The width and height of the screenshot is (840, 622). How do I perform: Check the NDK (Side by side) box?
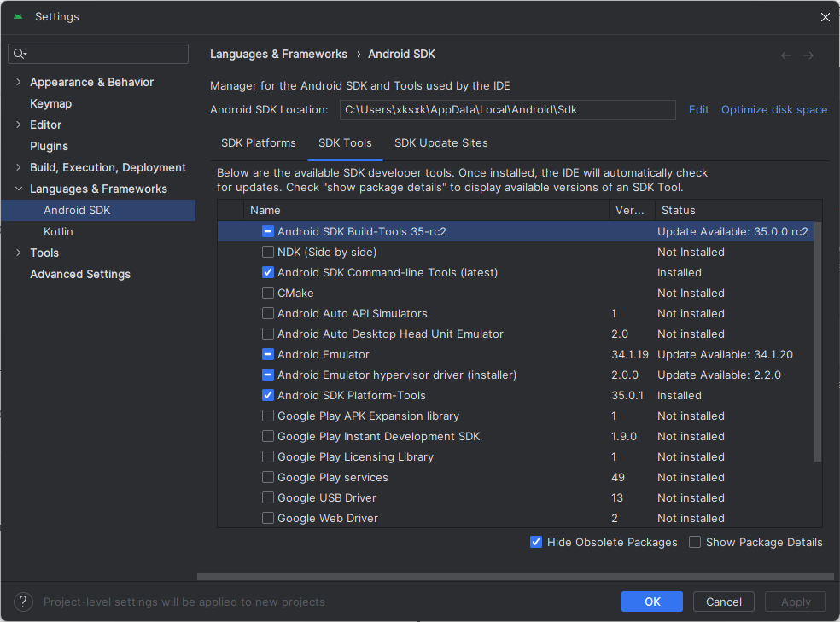tap(268, 252)
